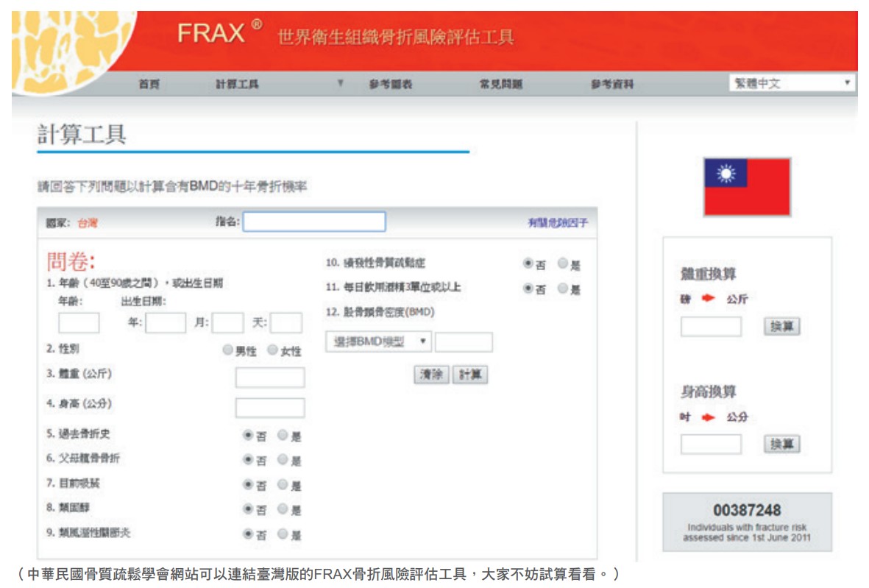
Task: Click the 問卷: heading text
Action: click(x=71, y=261)
